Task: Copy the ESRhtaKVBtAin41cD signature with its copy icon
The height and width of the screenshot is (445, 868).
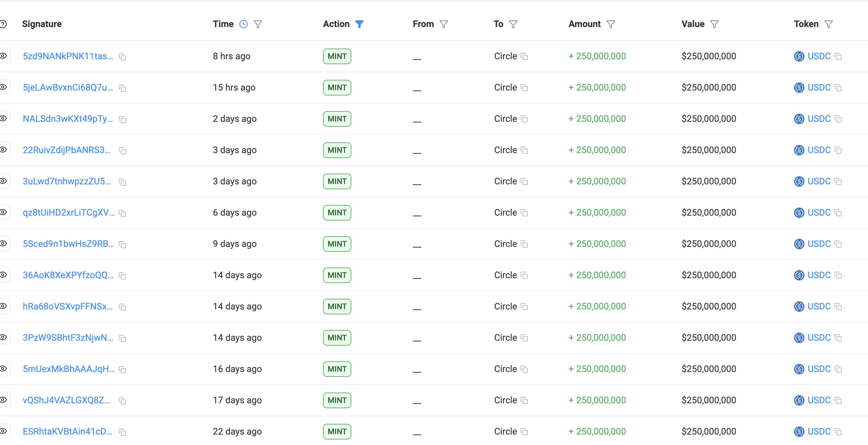Action: pos(123,432)
